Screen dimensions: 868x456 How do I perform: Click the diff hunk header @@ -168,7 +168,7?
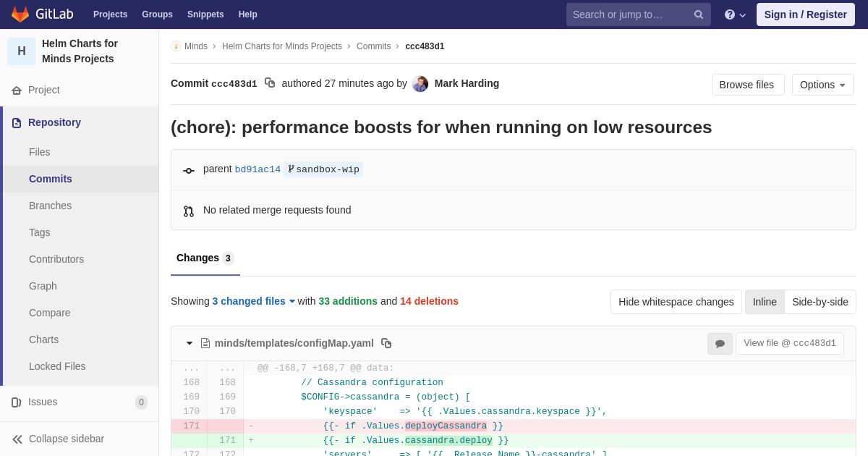[325, 368]
